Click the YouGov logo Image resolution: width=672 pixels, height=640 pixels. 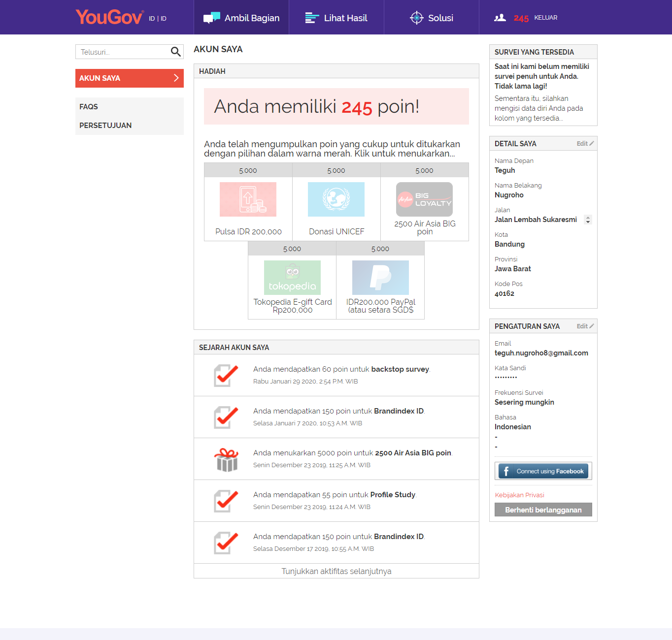click(x=110, y=17)
